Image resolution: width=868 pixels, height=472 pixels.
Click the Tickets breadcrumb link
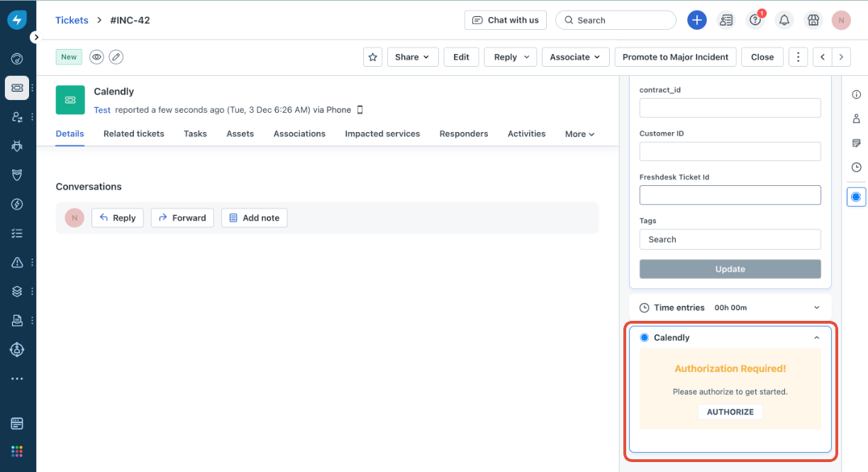point(72,20)
